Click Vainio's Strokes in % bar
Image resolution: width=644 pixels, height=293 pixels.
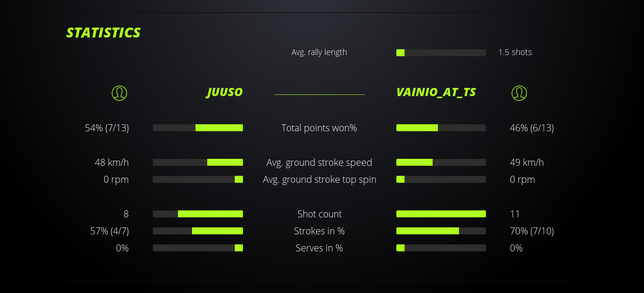pyautogui.click(x=441, y=231)
